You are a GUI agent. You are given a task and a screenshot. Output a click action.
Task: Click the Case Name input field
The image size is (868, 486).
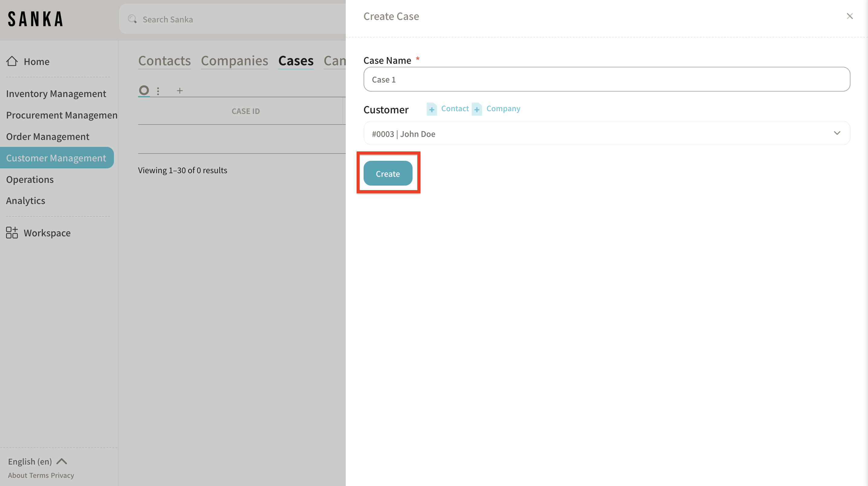point(607,79)
